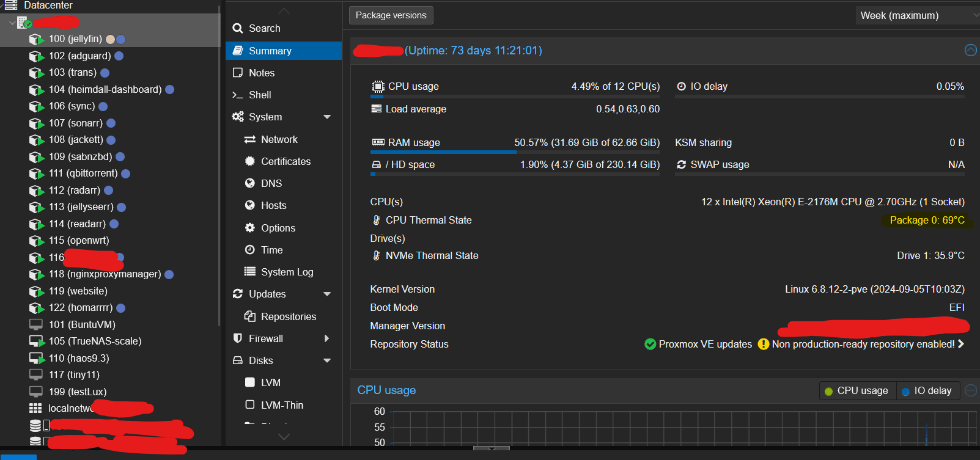Click Non production-ready repository enabled link
The height and width of the screenshot is (460, 980).
coord(863,344)
